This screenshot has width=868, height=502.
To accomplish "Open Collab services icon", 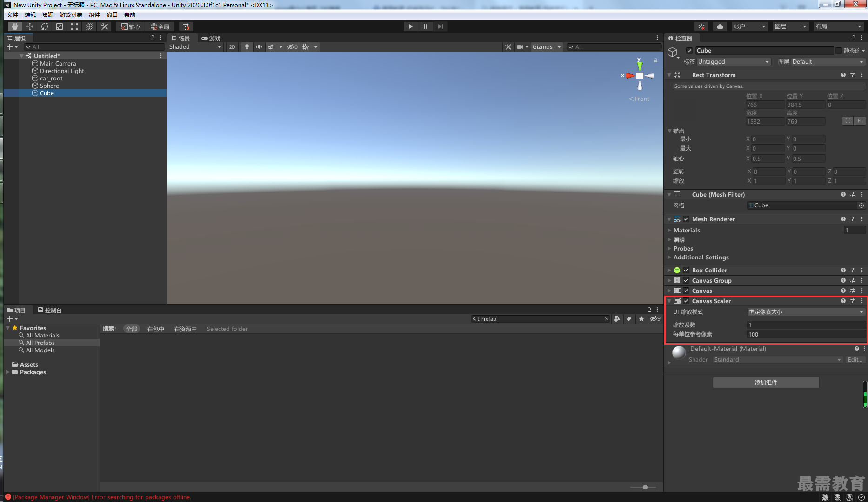I will point(701,26).
